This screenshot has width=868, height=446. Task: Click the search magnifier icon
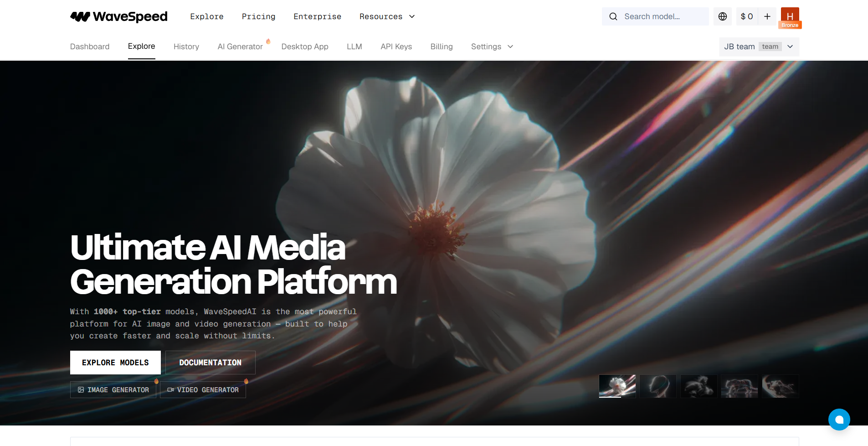[x=613, y=16]
